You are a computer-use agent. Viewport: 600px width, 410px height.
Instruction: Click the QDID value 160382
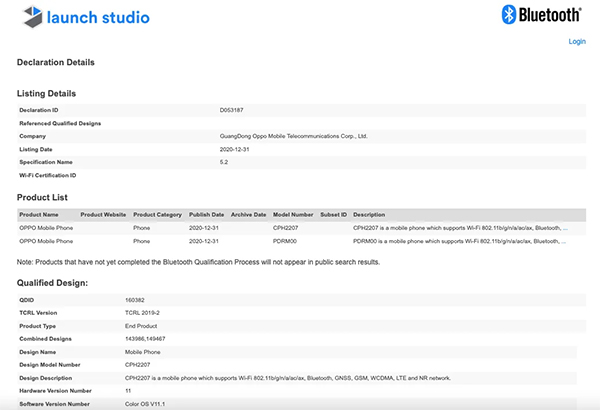point(135,299)
